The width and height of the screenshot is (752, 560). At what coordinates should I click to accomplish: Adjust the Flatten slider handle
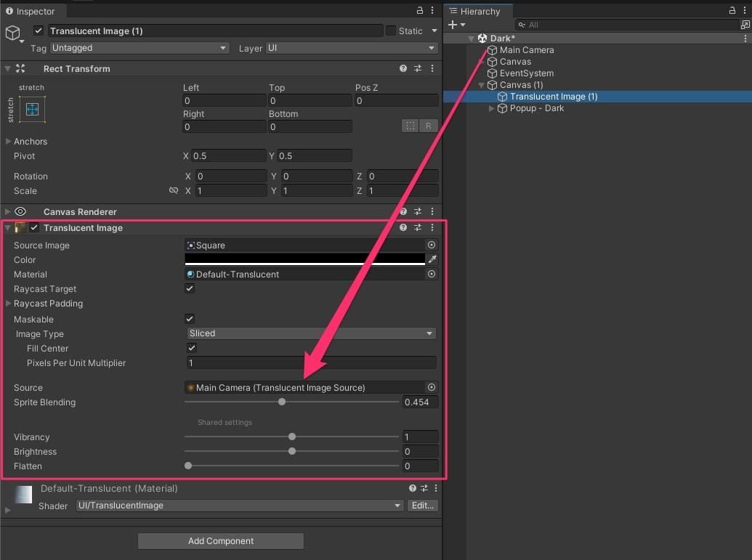pyautogui.click(x=188, y=466)
